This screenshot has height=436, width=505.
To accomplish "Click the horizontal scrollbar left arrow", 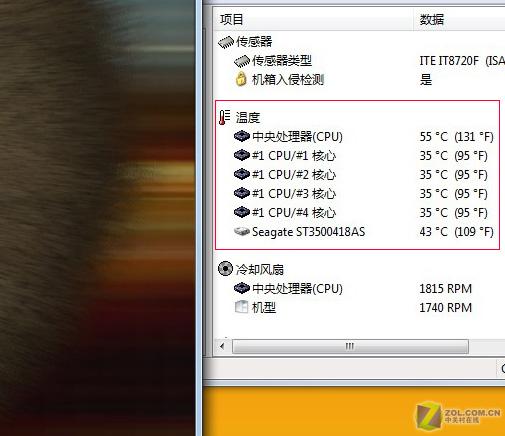I will coord(222,346).
